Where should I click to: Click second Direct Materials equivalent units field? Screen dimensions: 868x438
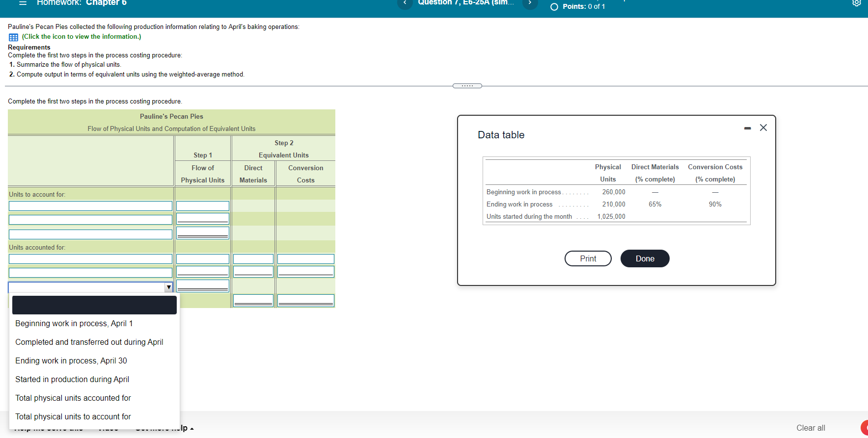[x=253, y=272]
